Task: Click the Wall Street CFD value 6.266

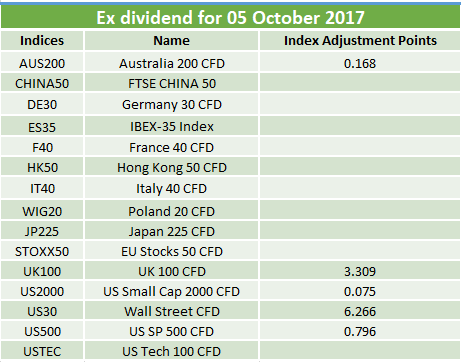Action: pos(360,311)
